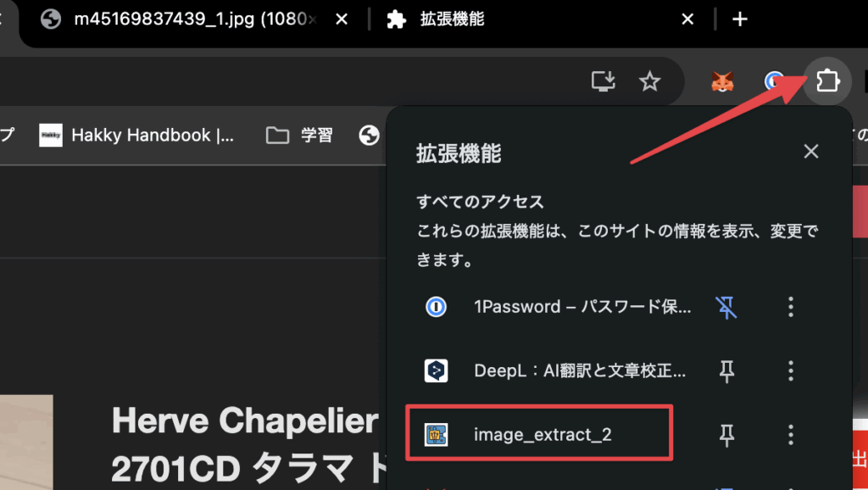Click the install-app monitor icon in address bar
This screenshot has width=868, height=490.
604,81
